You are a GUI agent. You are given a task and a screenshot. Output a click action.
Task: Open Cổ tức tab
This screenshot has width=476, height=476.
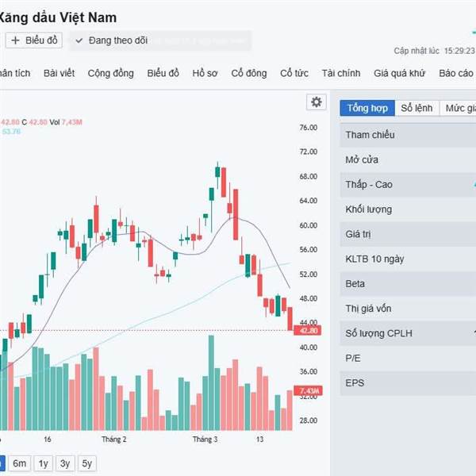(294, 73)
